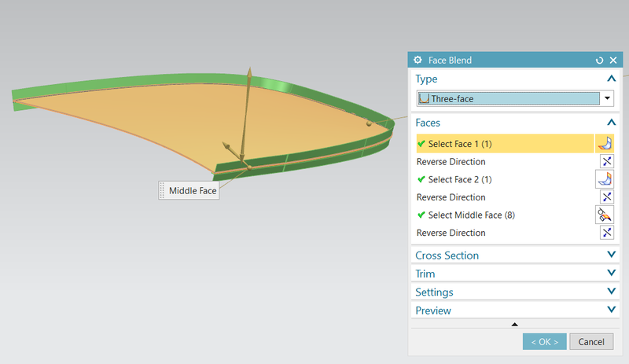Click the Three-face type field

[x=509, y=98]
